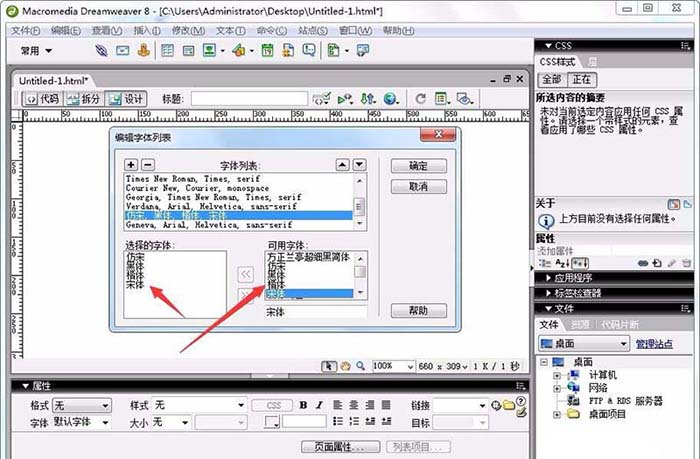Click the 全部 CSS button

pyautogui.click(x=552, y=79)
